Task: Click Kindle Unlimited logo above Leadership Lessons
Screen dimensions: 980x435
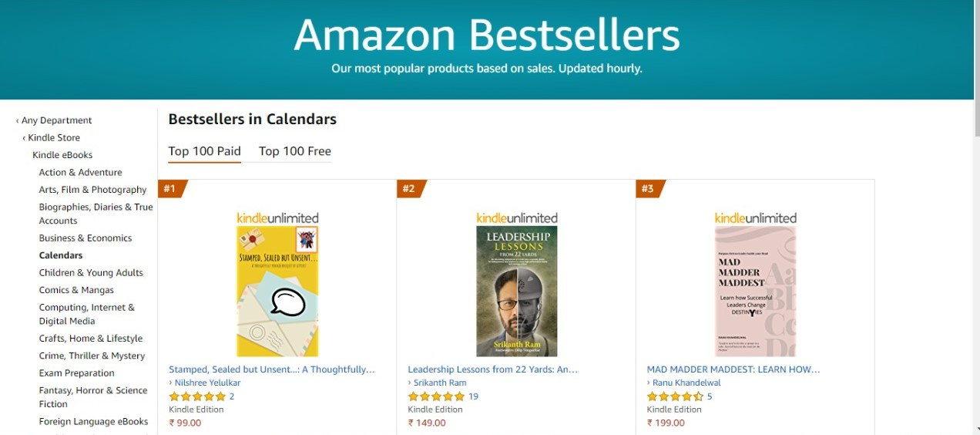Action: 517,218
